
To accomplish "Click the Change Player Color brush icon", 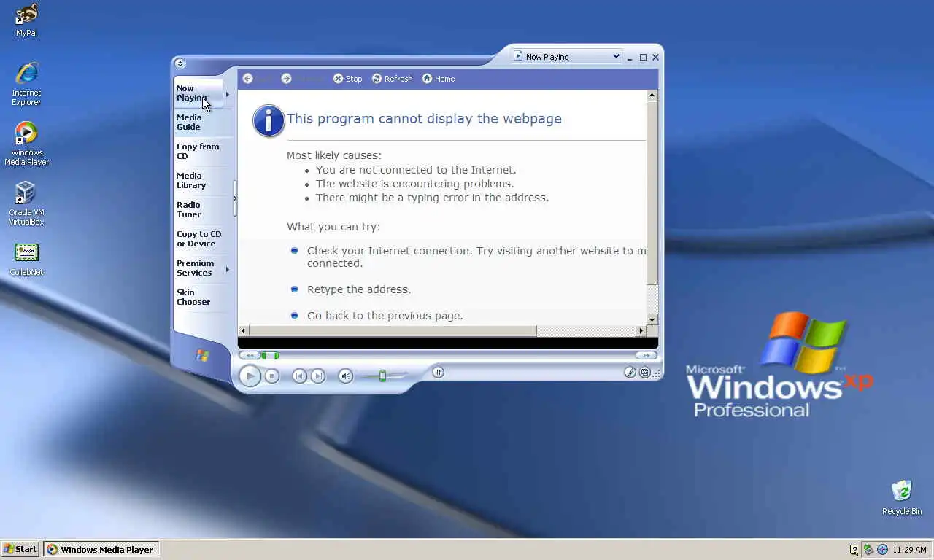I will [630, 372].
